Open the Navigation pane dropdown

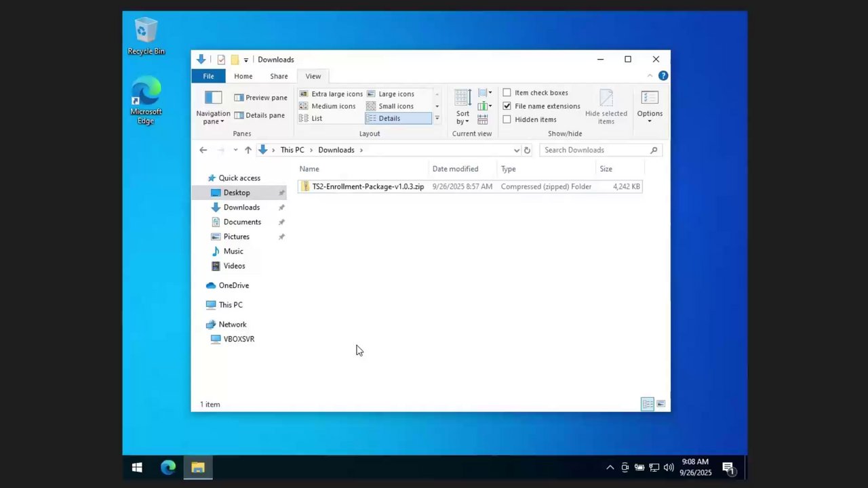pyautogui.click(x=214, y=107)
